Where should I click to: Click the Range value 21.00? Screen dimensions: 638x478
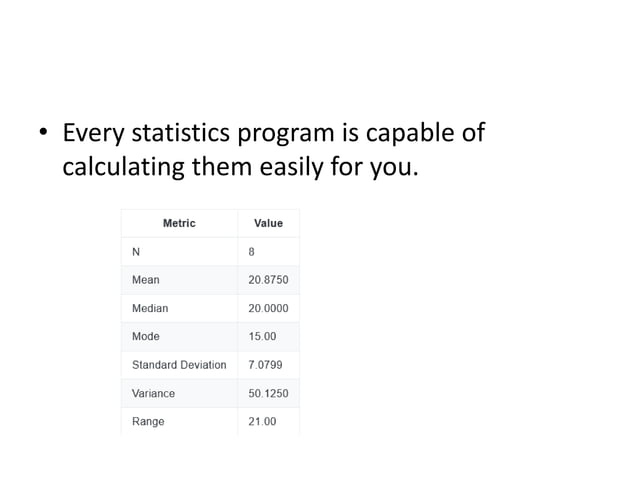point(262,421)
